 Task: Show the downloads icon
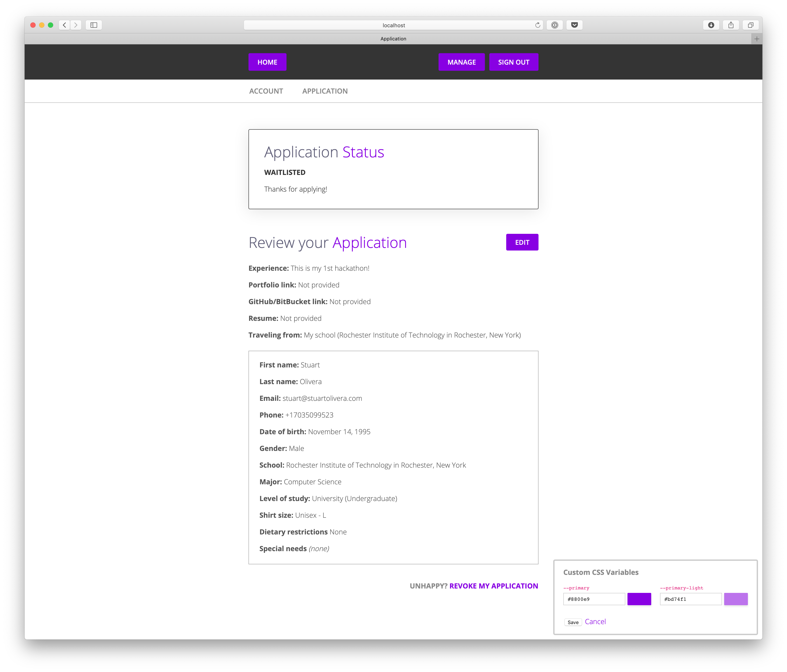click(x=711, y=25)
